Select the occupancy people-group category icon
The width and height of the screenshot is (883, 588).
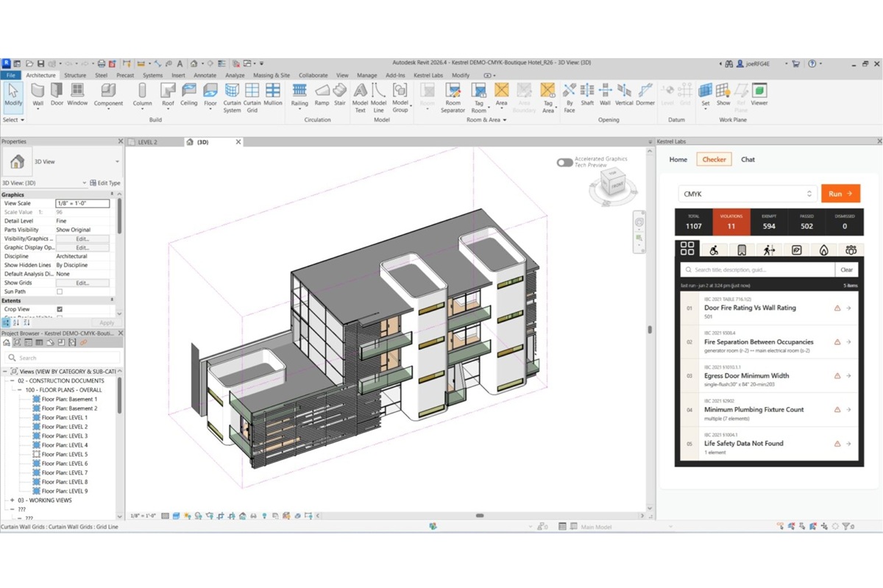point(851,249)
